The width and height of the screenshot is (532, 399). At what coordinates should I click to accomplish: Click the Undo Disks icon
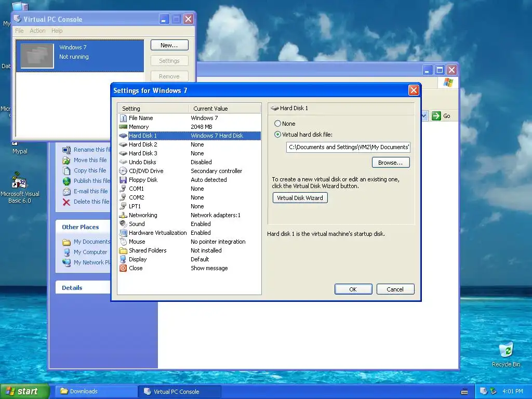pos(123,162)
